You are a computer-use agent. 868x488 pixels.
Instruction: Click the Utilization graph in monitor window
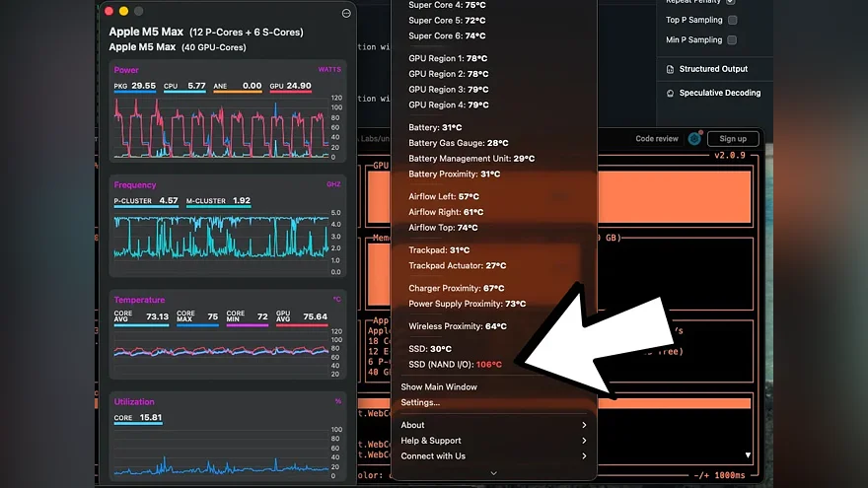221,452
